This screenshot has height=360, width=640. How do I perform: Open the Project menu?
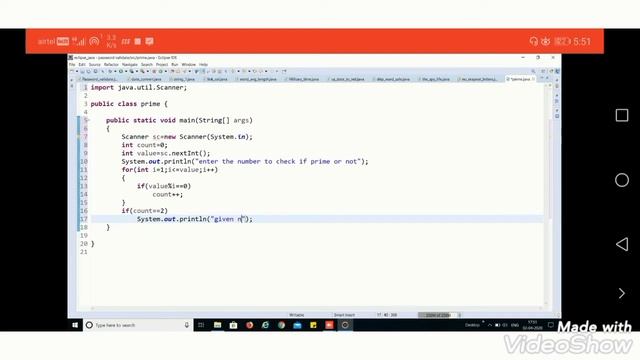point(162,64)
